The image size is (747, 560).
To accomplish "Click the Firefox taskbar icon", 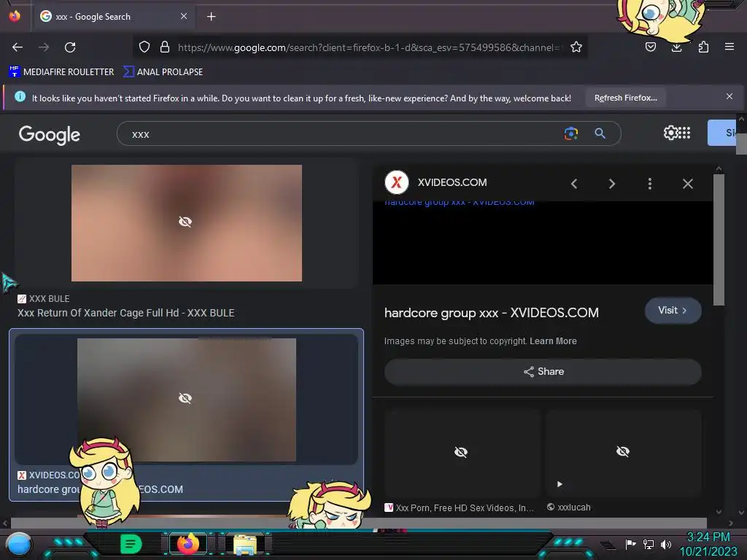I will (187, 544).
